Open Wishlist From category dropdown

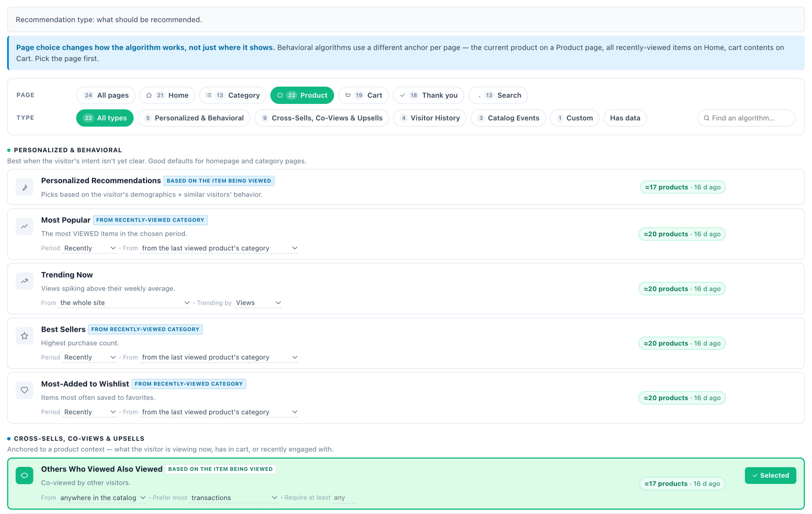pos(219,412)
